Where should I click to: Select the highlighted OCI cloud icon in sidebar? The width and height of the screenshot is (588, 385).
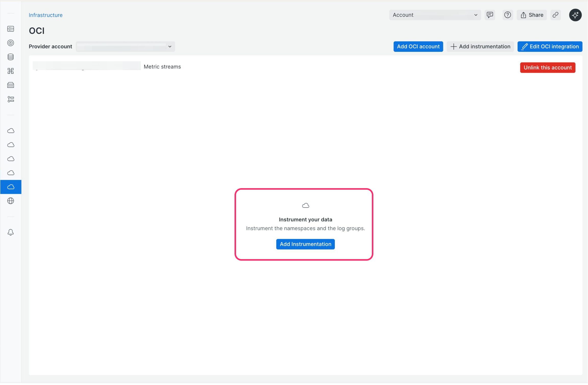click(11, 187)
